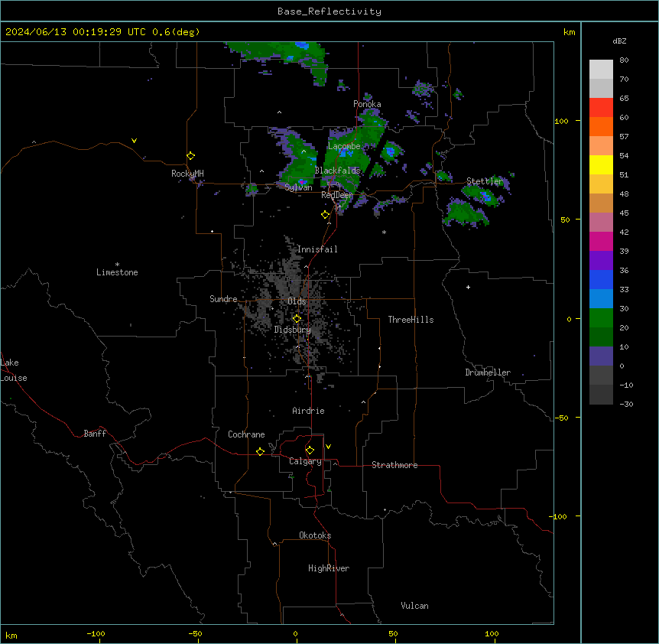Click the yellow diamond marker near RockyMH
The image size is (659, 644).
coord(191,156)
